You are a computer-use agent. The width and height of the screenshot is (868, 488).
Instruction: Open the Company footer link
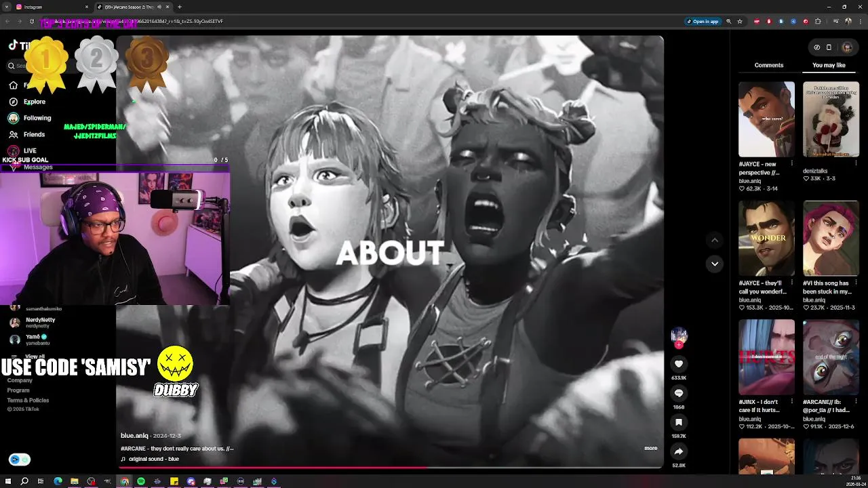pos(20,380)
